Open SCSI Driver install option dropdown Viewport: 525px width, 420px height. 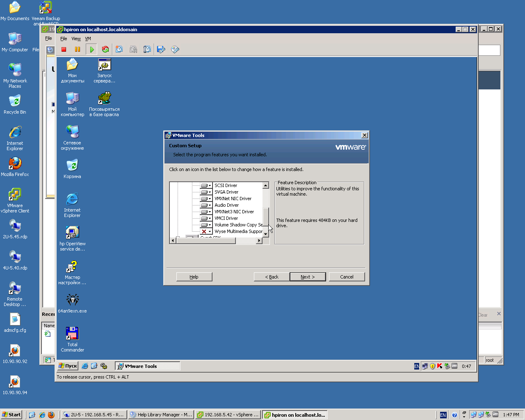pyautogui.click(x=206, y=185)
